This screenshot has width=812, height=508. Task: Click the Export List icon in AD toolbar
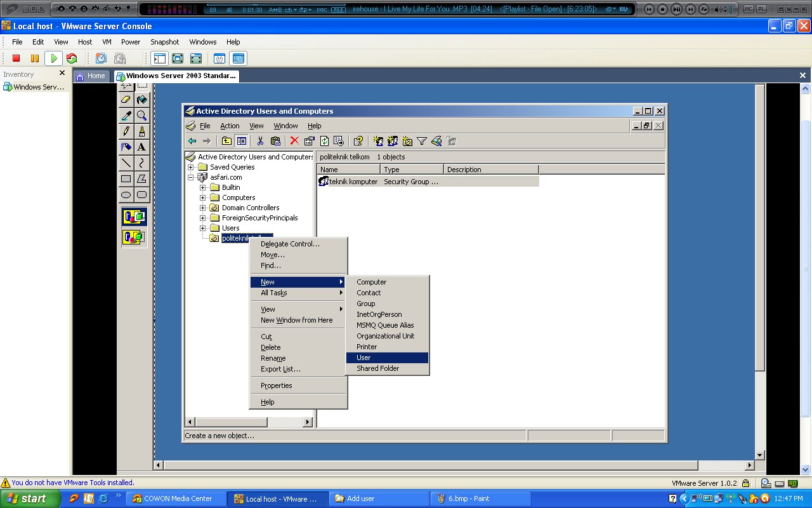(x=339, y=141)
